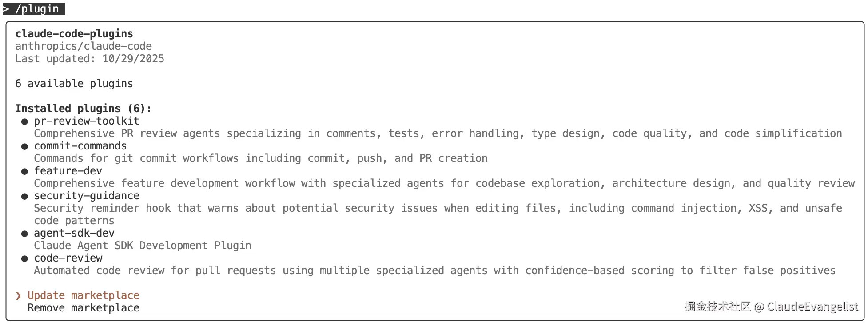Click the prompt caret before /plugin
The image size is (868, 323).
(x=6, y=9)
